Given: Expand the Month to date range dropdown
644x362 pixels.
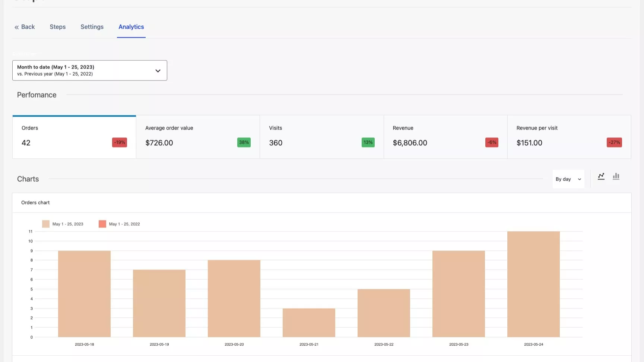Looking at the screenshot, I should [x=90, y=70].
